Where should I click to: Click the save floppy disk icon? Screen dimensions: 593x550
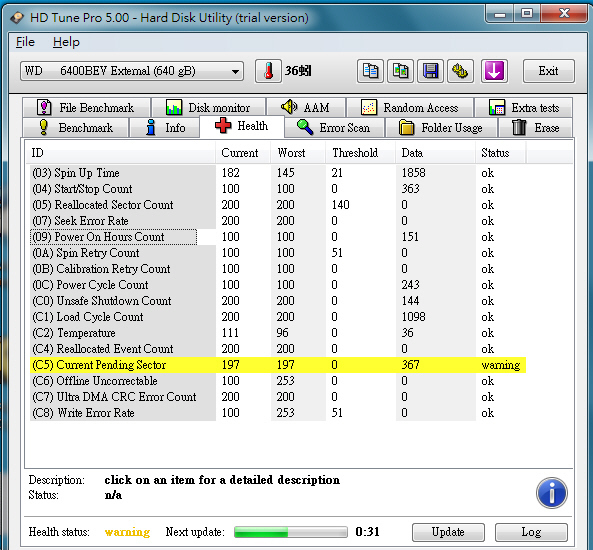tap(430, 71)
